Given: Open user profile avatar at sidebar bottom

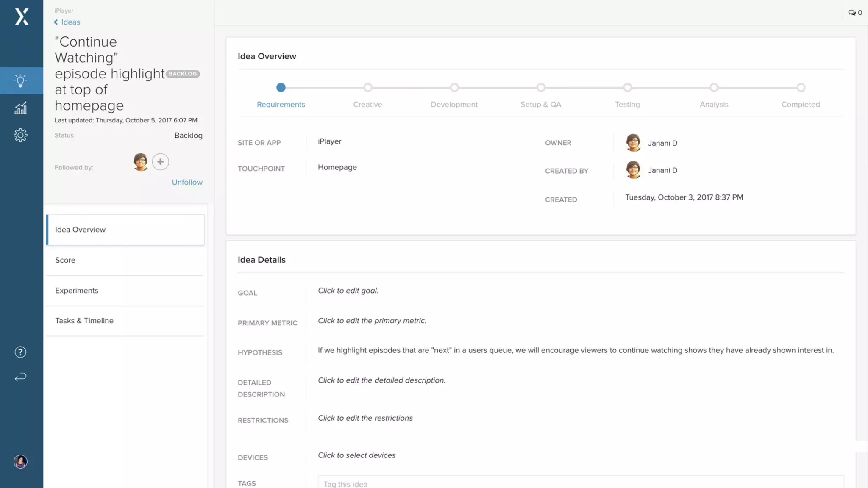Looking at the screenshot, I should [x=20, y=461].
